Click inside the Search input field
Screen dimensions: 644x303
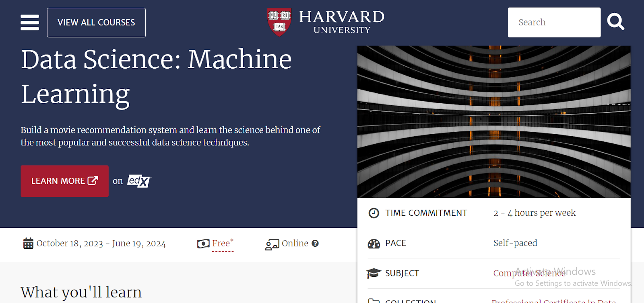point(554,22)
